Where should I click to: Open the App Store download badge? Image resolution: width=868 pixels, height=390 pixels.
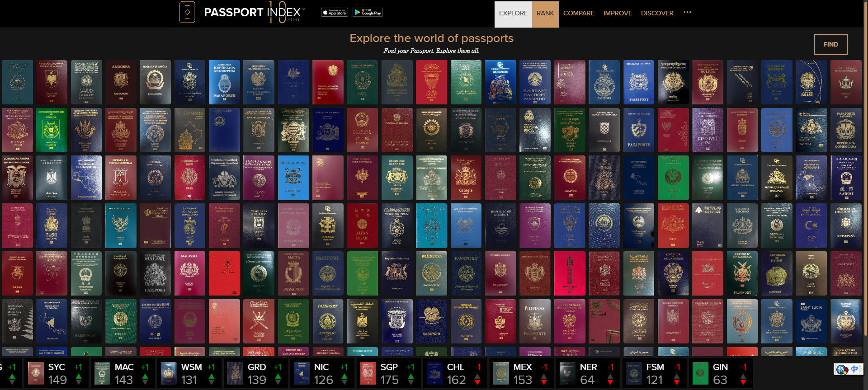[334, 13]
